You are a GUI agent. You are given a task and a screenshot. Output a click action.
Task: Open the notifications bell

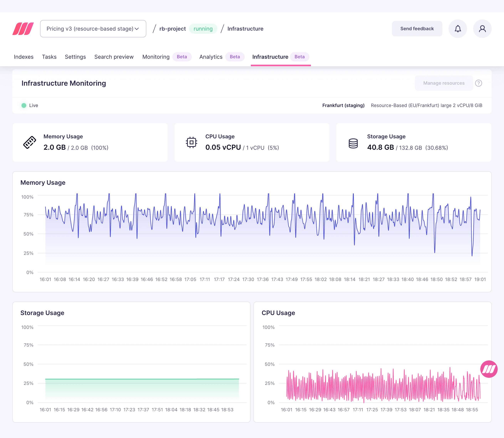pos(458,28)
